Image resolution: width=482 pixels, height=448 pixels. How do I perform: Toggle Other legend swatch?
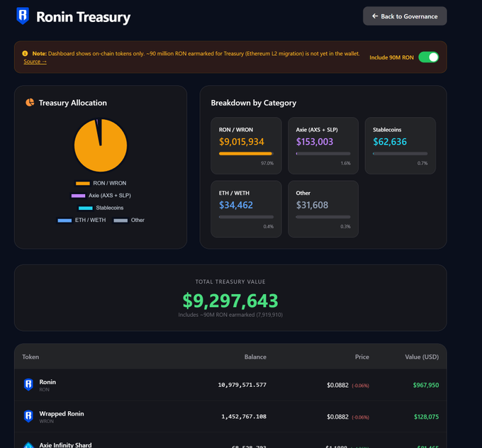pyautogui.click(x=120, y=220)
